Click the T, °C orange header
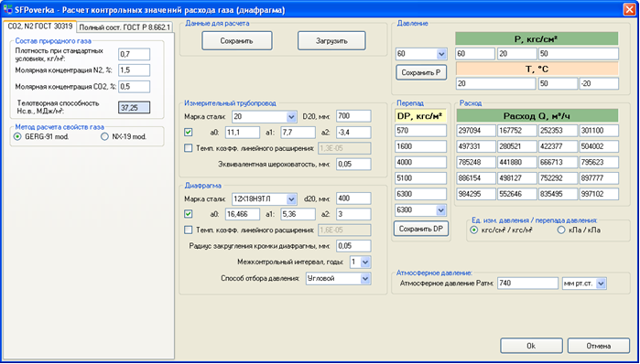The image size is (640, 364). coord(537,69)
